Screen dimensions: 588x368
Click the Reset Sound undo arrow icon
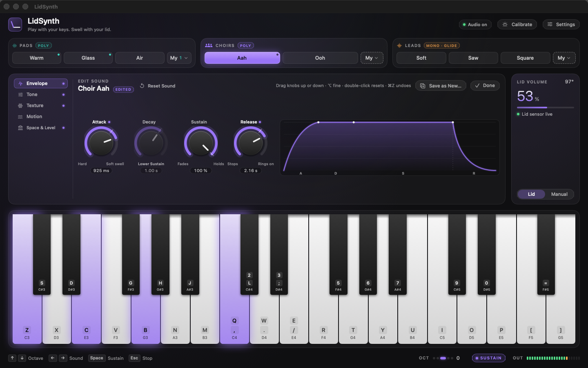(142, 86)
